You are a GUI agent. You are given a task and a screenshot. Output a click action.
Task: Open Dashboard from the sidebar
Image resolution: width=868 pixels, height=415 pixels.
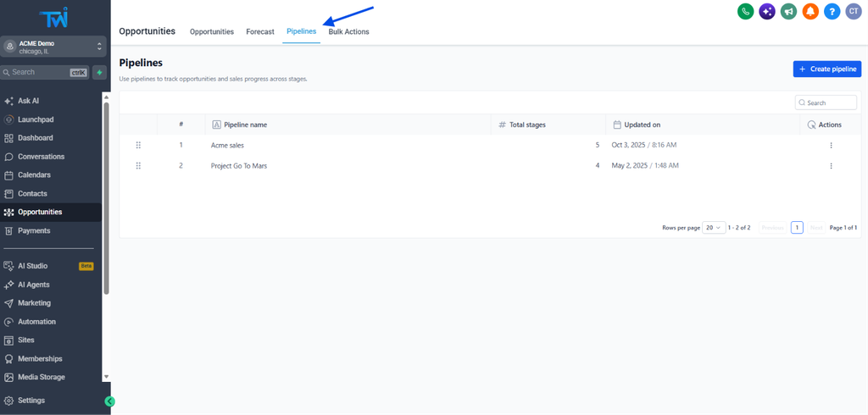(x=36, y=138)
